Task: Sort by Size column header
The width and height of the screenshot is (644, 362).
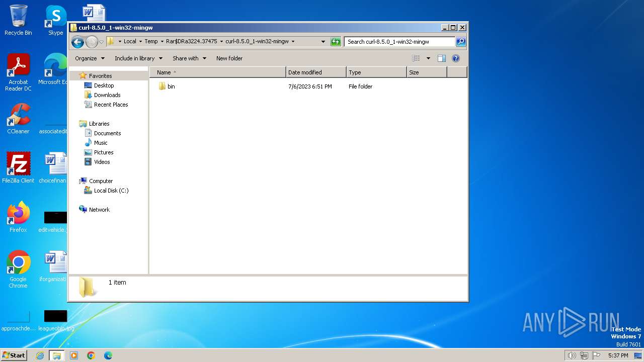Action: (x=427, y=72)
